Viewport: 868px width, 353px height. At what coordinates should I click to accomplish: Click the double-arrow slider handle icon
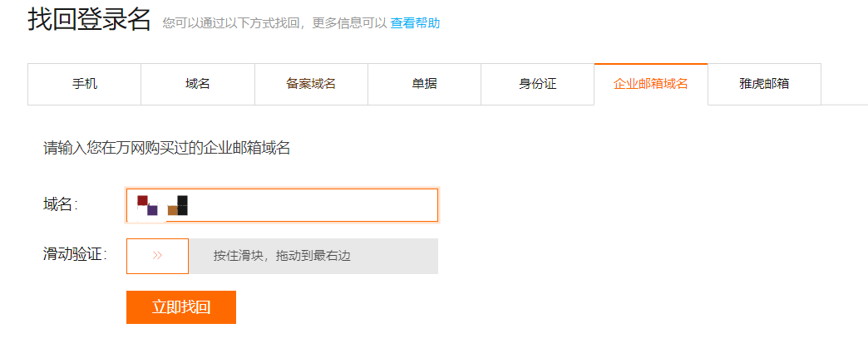click(157, 256)
